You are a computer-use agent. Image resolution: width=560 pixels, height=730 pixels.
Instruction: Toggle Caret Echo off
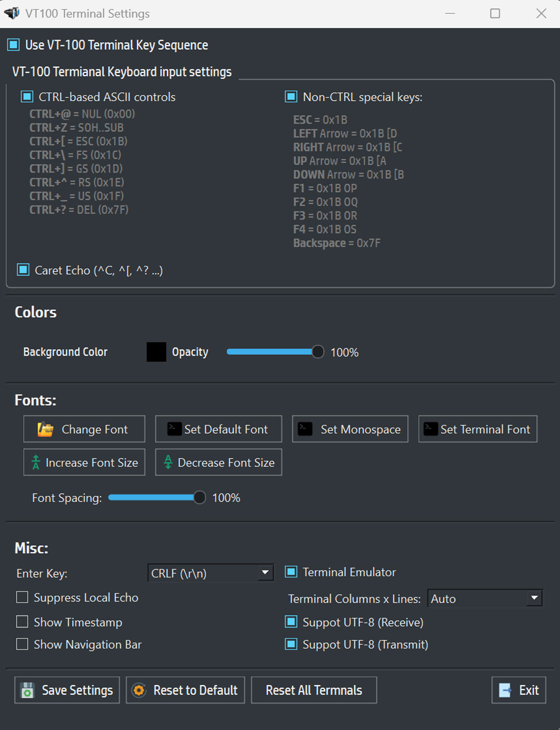(22, 270)
